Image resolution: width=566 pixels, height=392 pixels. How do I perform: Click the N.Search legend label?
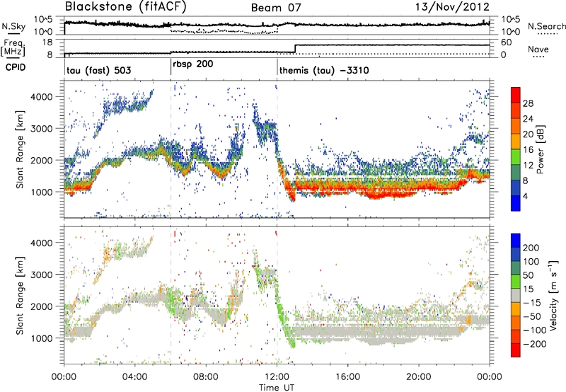tap(546, 26)
